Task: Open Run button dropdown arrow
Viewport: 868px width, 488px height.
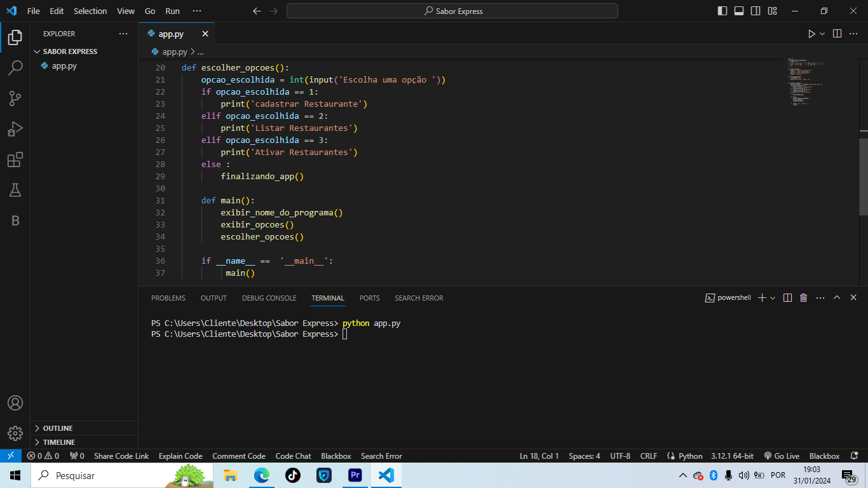Action: click(x=822, y=34)
